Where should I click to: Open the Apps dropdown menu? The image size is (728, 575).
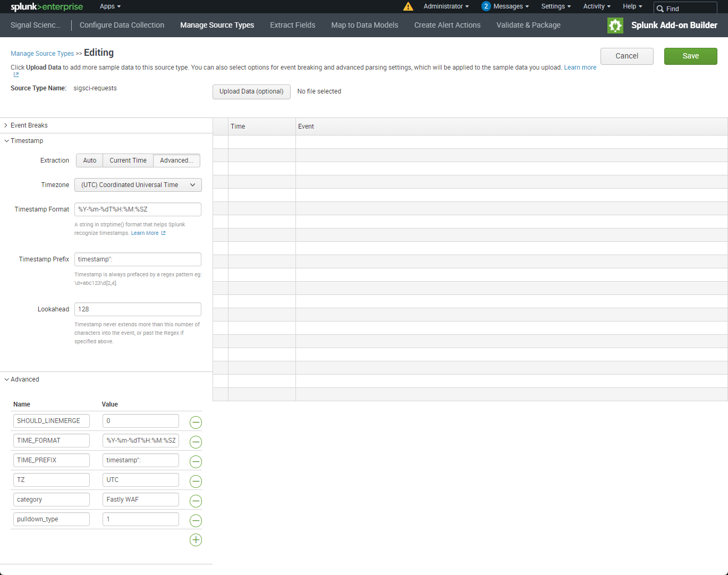(x=110, y=6)
